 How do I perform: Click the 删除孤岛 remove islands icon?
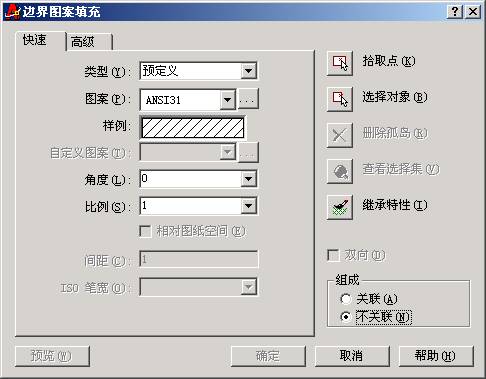tap(340, 135)
